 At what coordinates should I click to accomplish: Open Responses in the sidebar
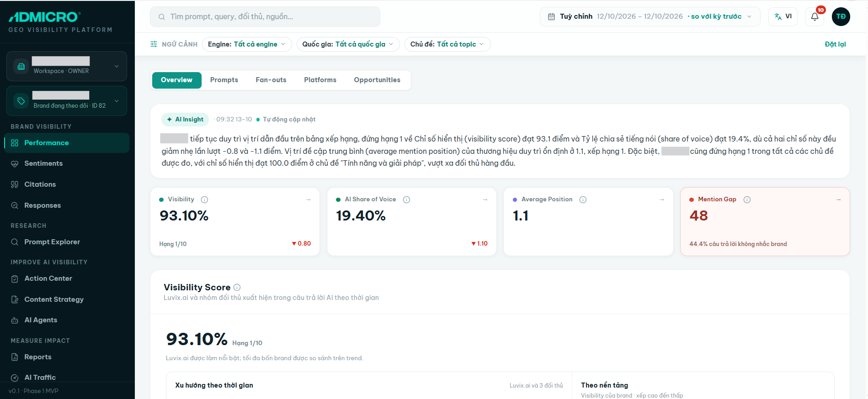[67, 205]
